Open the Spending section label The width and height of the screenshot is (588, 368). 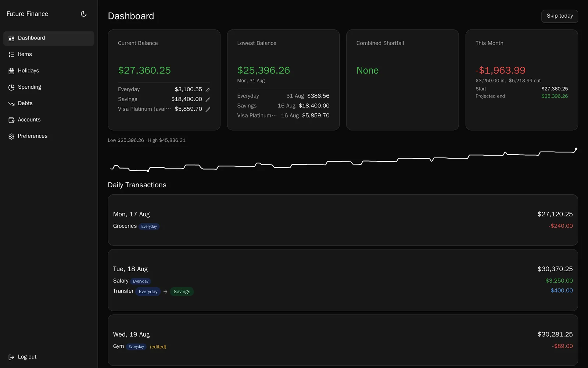pyautogui.click(x=29, y=87)
